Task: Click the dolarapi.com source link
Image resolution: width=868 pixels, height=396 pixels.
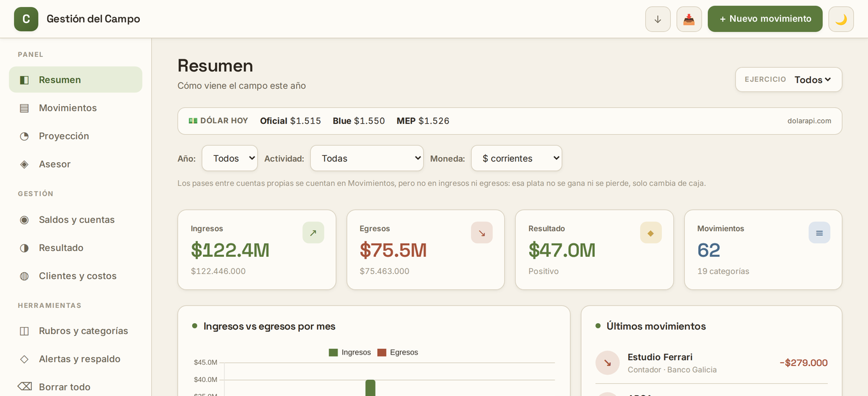Action: [809, 121]
